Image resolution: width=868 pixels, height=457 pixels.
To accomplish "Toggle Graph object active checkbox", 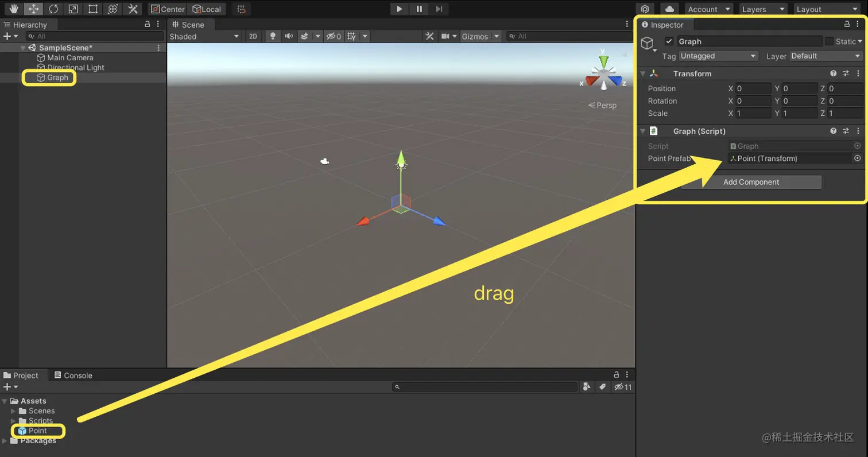I will point(669,41).
